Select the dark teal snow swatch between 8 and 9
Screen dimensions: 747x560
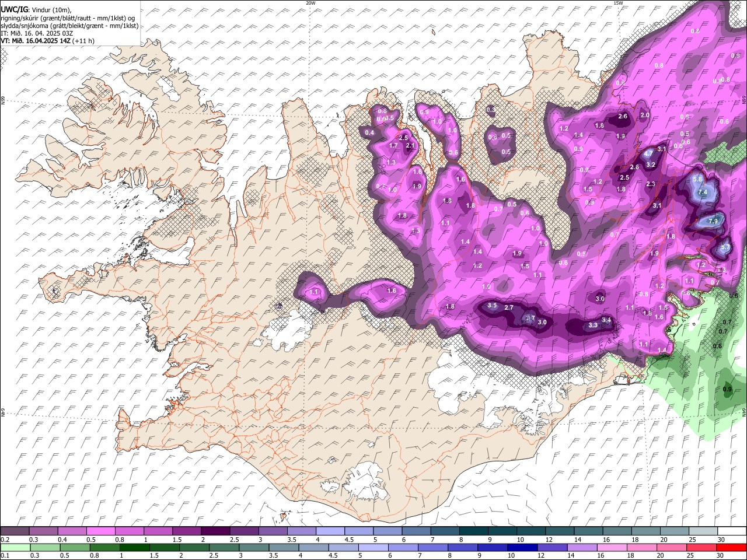pos(473,531)
